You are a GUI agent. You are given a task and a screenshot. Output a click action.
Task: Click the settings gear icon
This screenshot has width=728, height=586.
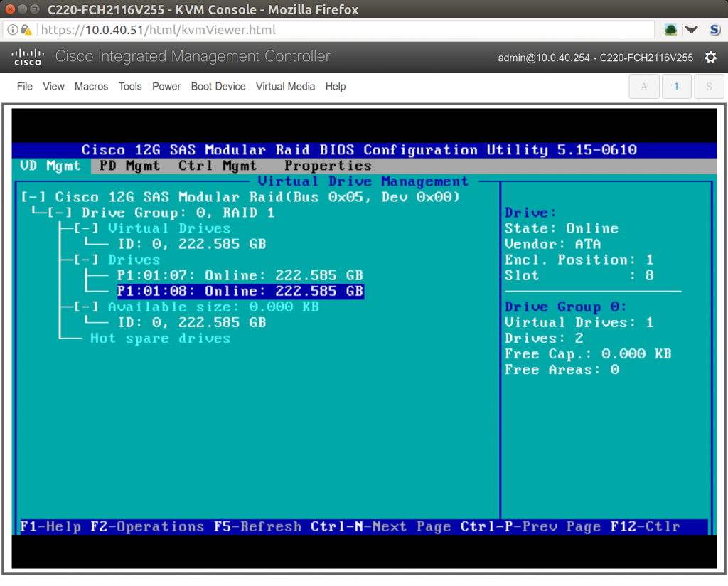(710, 57)
